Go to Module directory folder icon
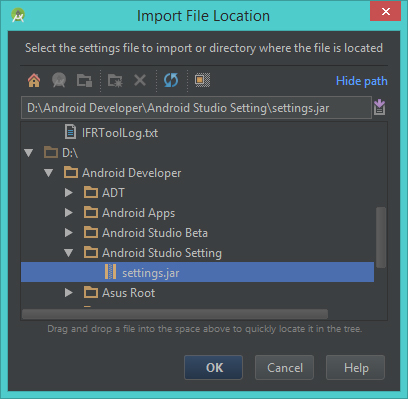This screenshot has width=408, height=399. (x=84, y=80)
